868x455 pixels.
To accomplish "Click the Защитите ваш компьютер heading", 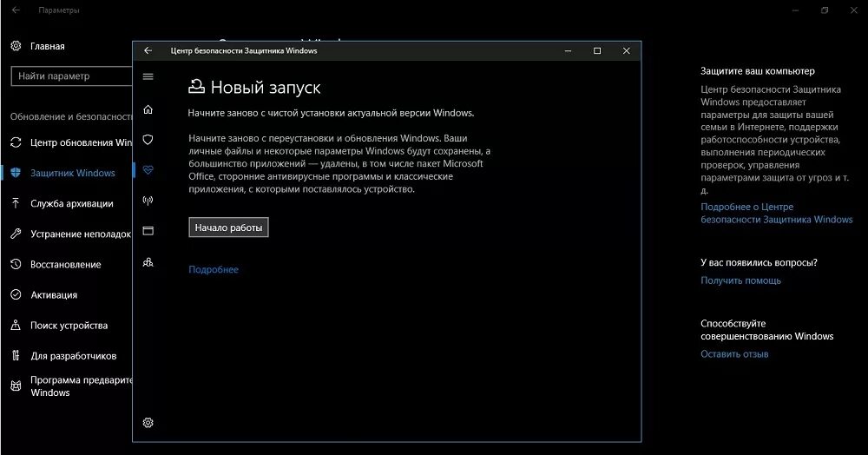I will pos(757,71).
